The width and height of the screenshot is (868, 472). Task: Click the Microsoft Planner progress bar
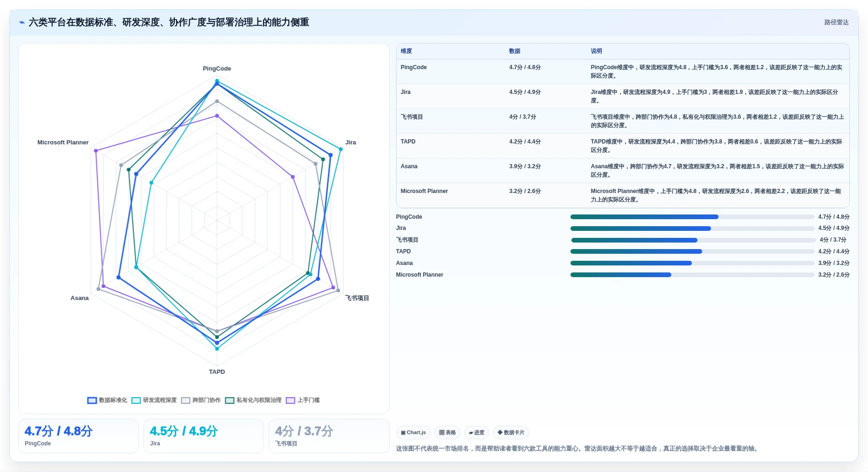tap(692, 275)
